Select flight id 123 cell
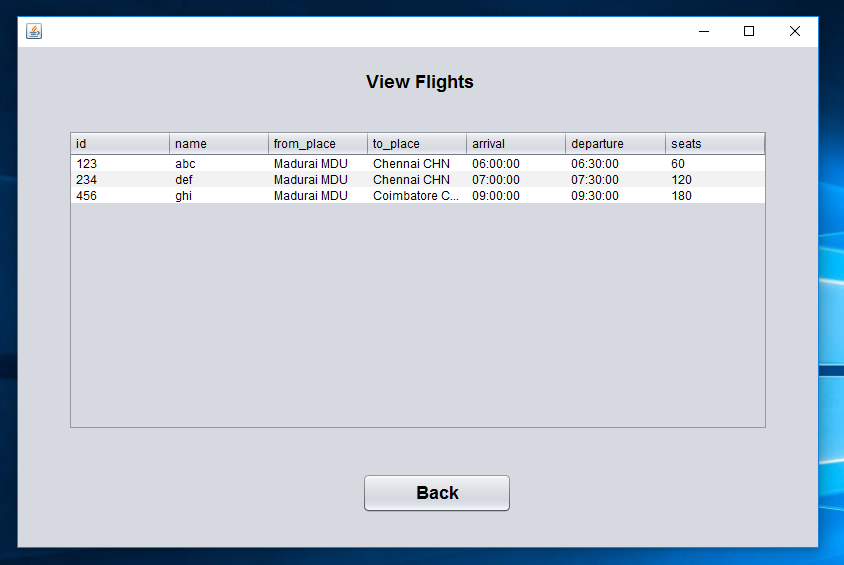 120,164
